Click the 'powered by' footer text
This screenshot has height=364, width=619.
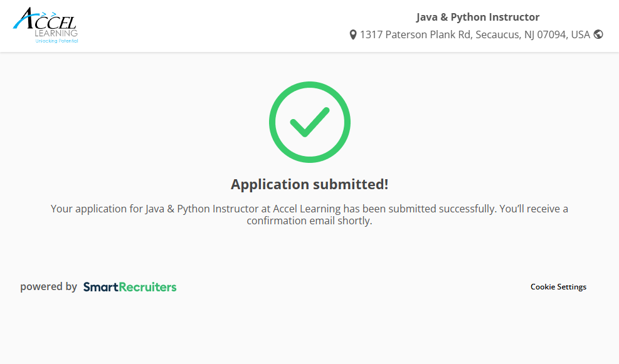point(48,287)
